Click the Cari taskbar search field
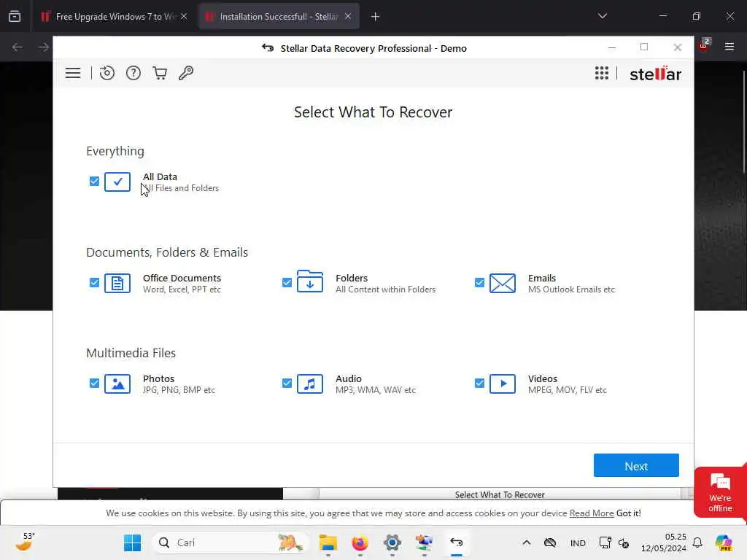The width and height of the screenshot is (747, 560). pyautogui.click(x=231, y=542)
